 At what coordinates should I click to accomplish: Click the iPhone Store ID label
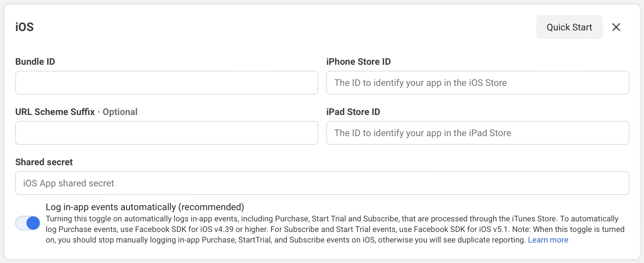coord(358,62)
